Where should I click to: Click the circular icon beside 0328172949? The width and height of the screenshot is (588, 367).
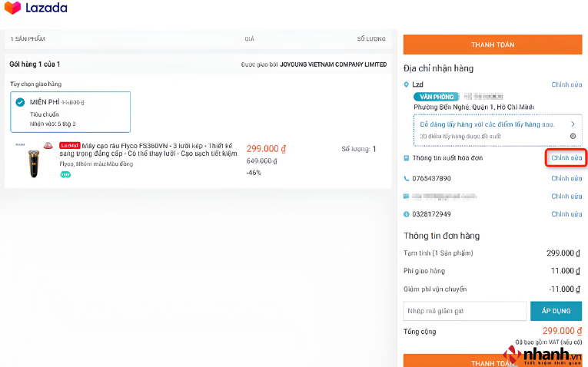(406, 214)
